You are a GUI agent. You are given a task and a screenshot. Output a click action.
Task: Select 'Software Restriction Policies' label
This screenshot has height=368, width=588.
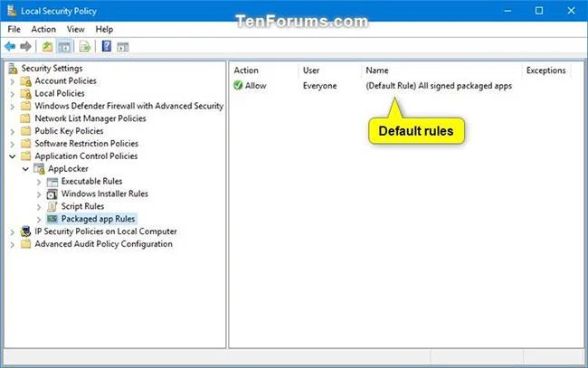[x=86, y=144]
